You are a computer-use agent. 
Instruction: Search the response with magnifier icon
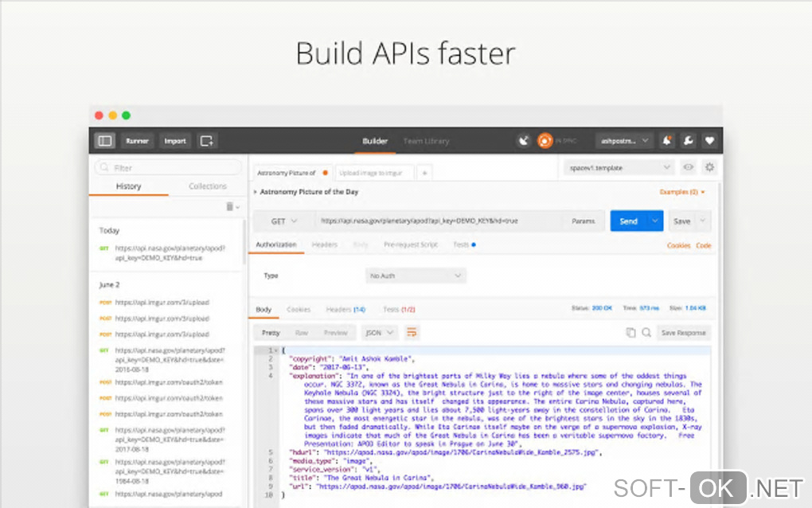pos(646,333)
